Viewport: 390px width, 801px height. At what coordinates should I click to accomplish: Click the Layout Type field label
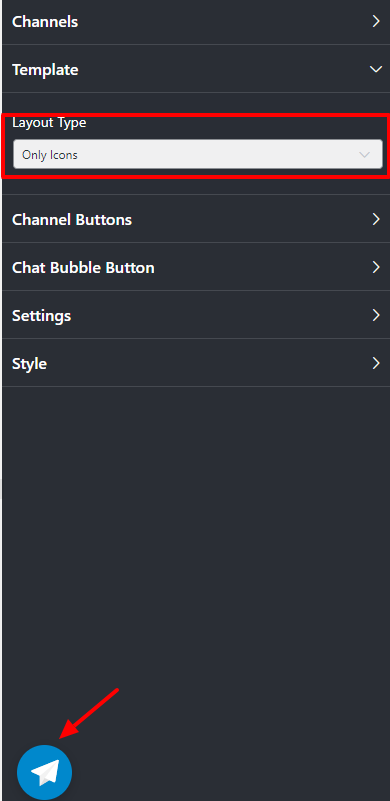click(x=49, y=123)
